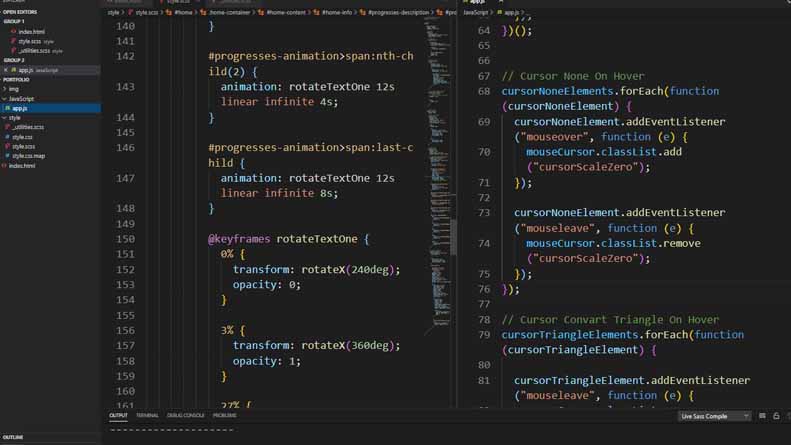Click the app.js editor tab
Screen dimensions: 791x445
tap(477, 2)
